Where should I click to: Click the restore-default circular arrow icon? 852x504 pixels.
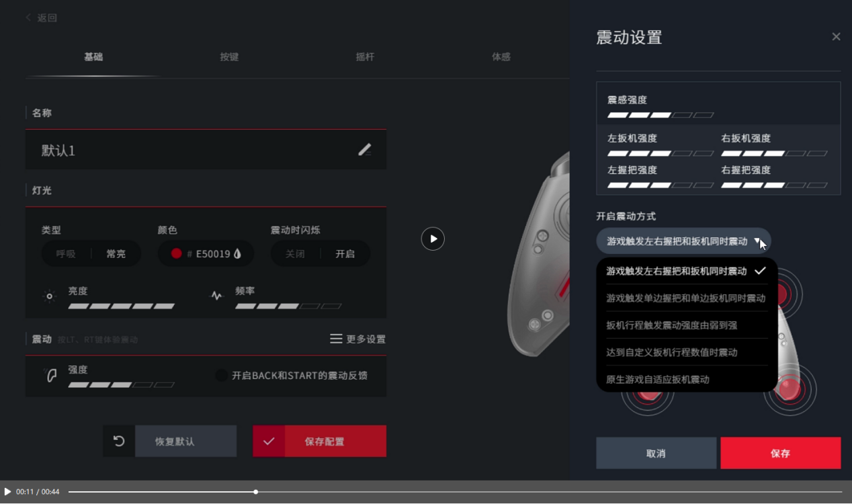click(119, 441)
